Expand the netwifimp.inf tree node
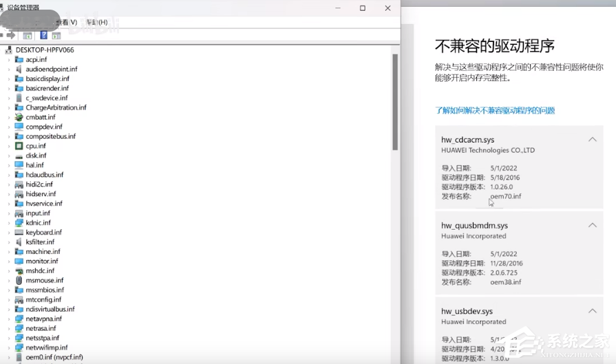Viewport: 616px width, 364px height. point(9,347)
